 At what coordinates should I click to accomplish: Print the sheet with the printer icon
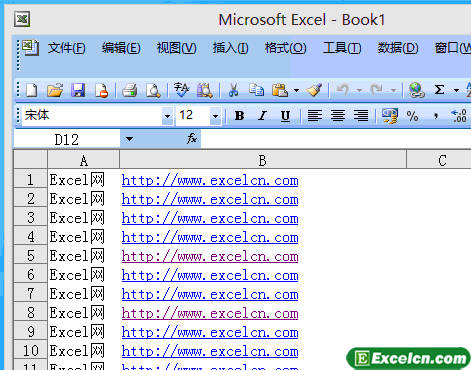point(130,90)
